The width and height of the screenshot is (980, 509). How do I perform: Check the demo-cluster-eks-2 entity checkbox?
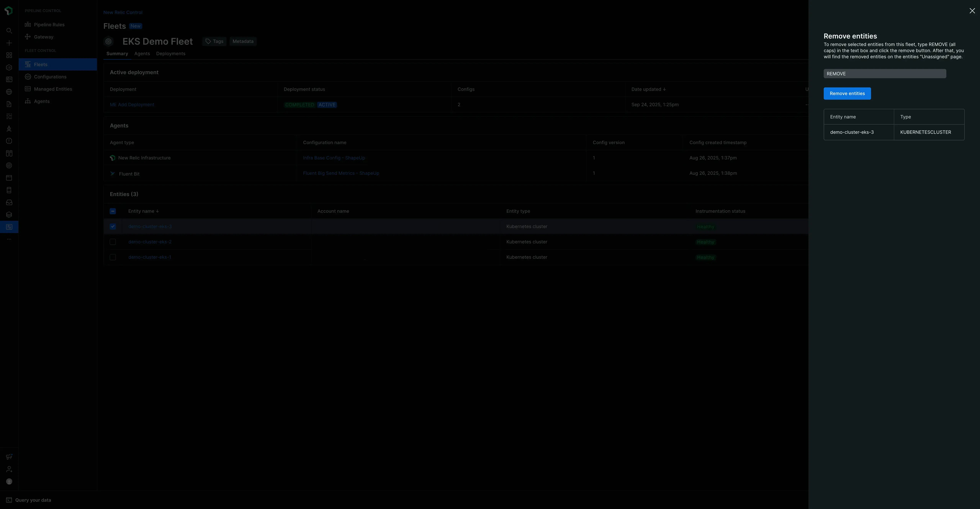coord(113,242)
